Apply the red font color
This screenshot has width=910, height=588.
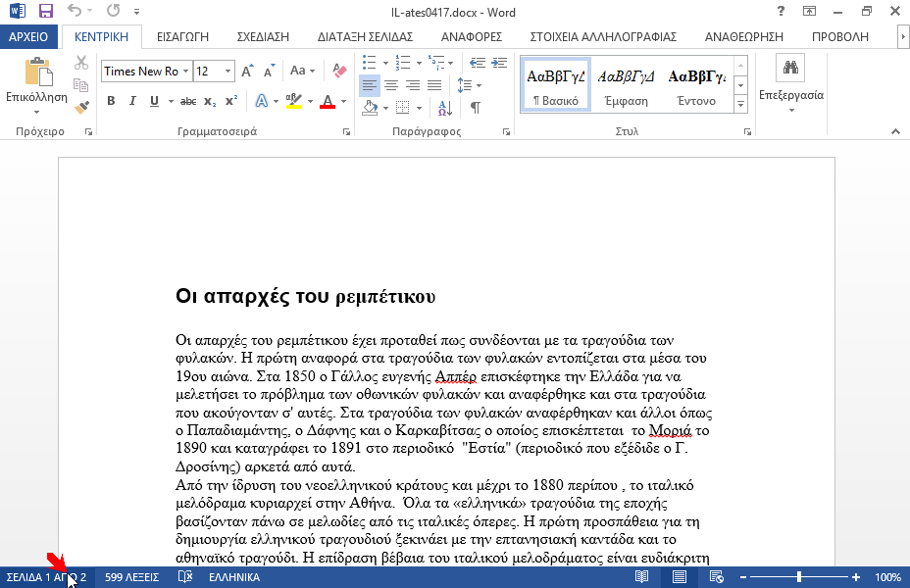pos(328,102)
